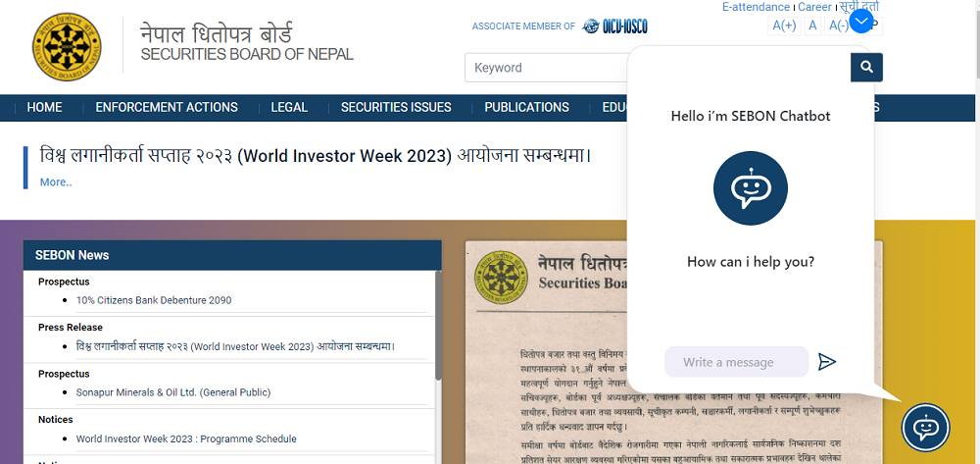Send the chatbot message with arrow icon
The width and height of the screenshot is (980, 464).
coord(827,361)
